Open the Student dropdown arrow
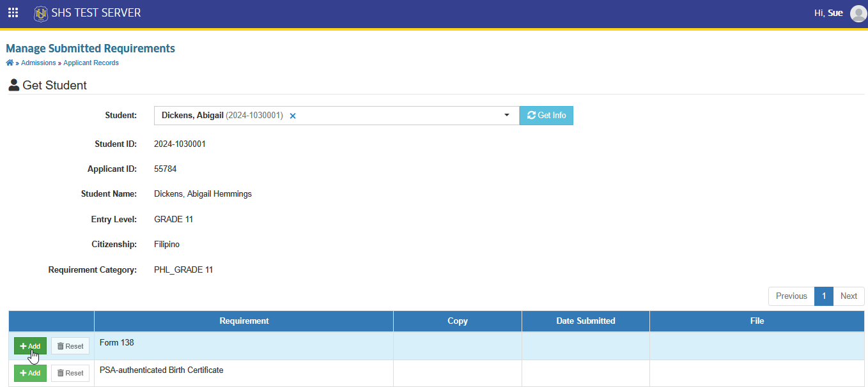Image resolution: width=868 pixels, height=387 pixels. tap(507, 115)
